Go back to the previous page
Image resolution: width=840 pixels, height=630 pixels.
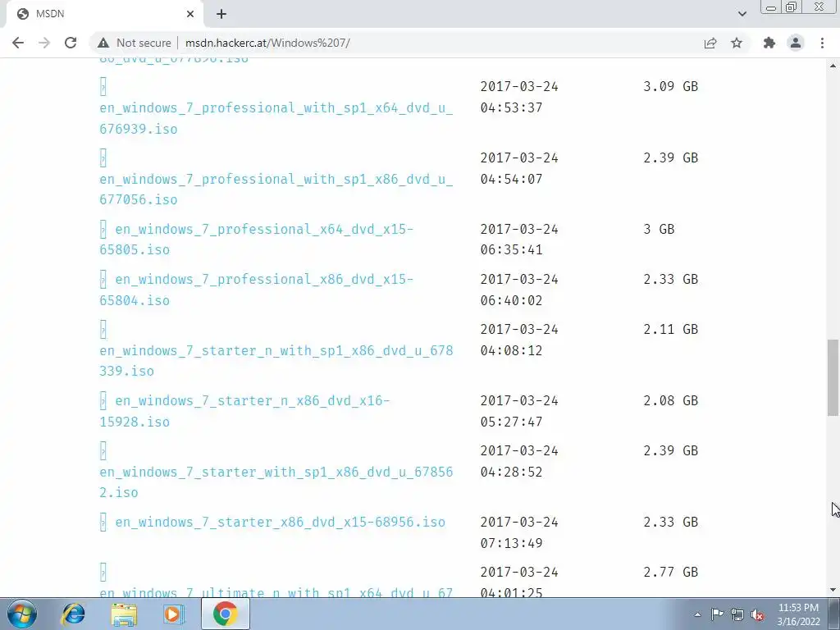[x=18, y=43]
